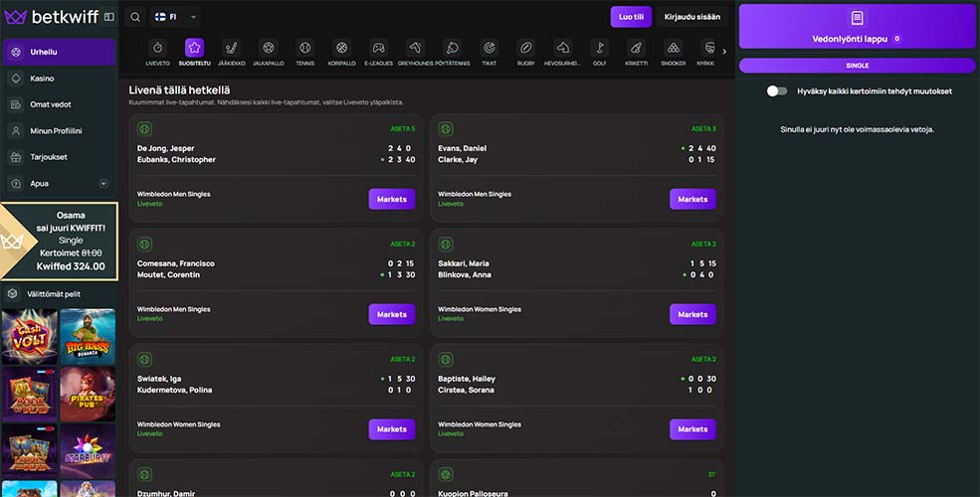
Task: Open Minun Profiilini in the sidebar
Action: [x=59, y=131]
